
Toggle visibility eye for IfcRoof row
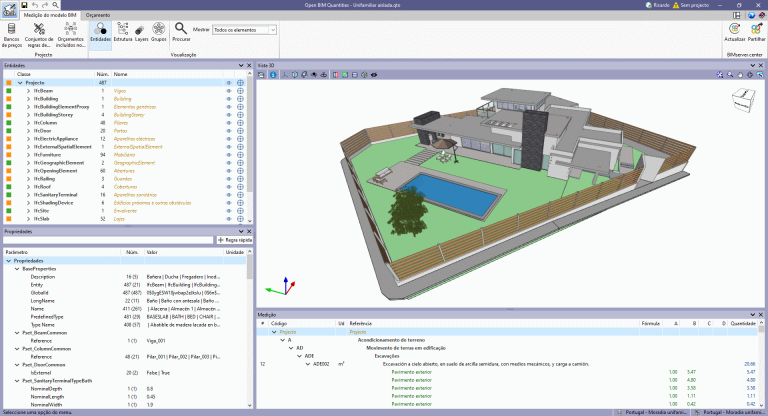229,187
